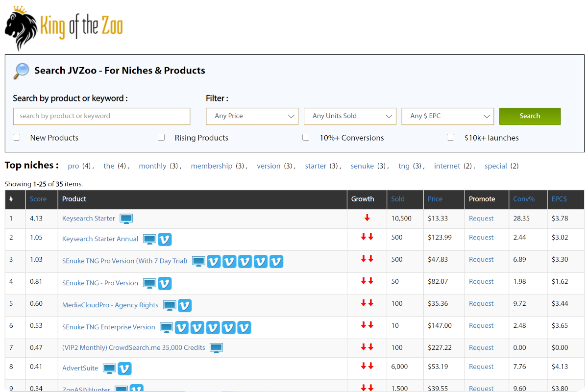Viewport: 588px width, 392px height.
Task: Enable the New Products checkbox
Action: coord(17,138)
